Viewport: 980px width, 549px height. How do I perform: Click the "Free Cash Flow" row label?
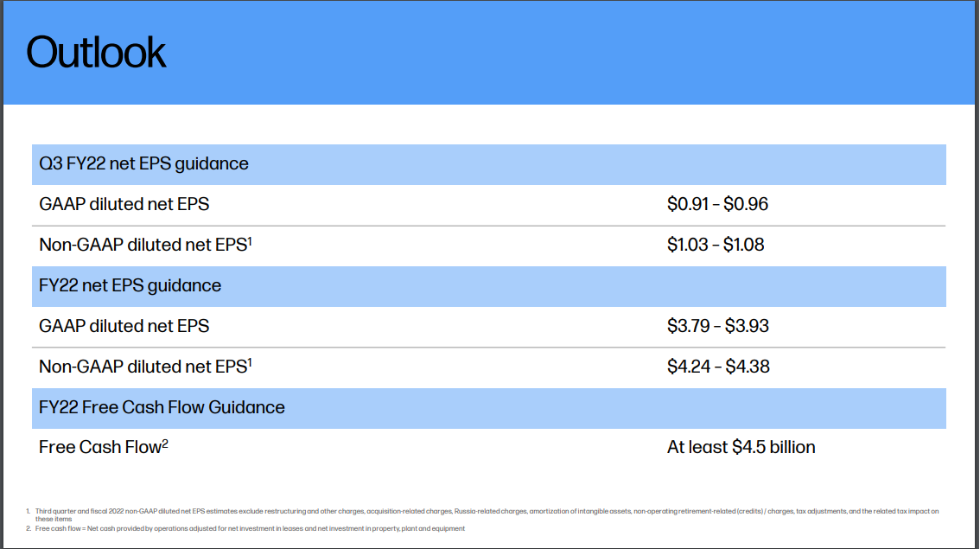tap(99, 448)
